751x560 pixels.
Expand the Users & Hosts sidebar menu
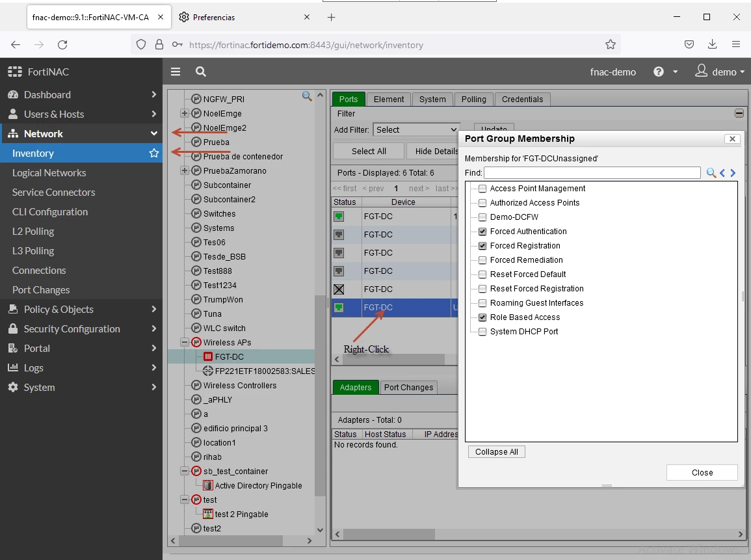tap(81, 114)
